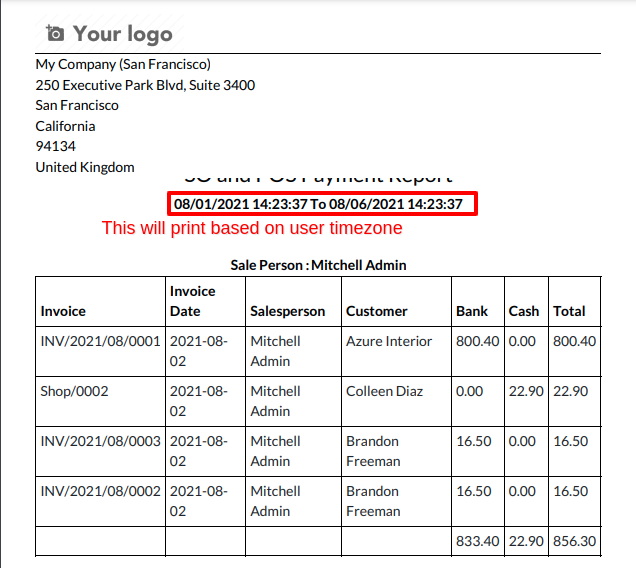
Task: Click the Bank column header
Action: click(x=472, y=311)
